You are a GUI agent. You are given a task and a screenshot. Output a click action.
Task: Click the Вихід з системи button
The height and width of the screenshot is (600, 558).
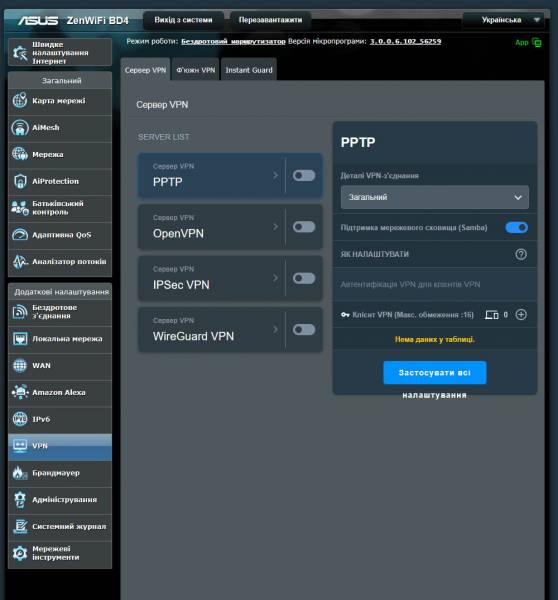[183, 20]
